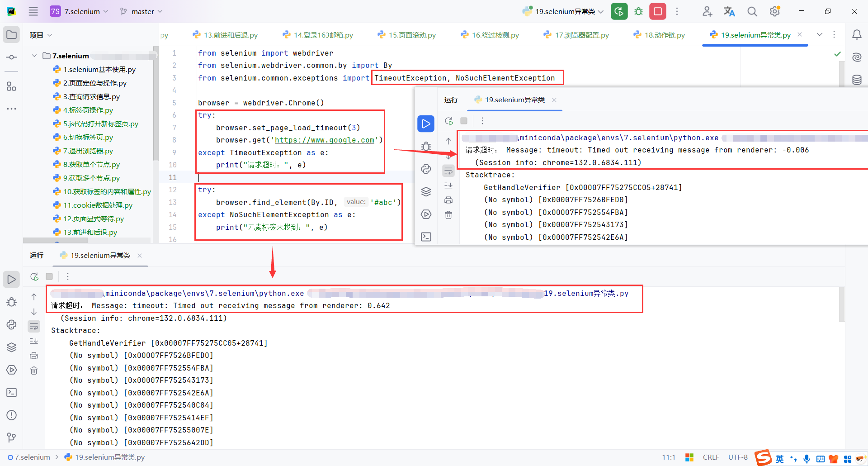Click rerun icon in overlaid Run window

click(x=449, y=121)
